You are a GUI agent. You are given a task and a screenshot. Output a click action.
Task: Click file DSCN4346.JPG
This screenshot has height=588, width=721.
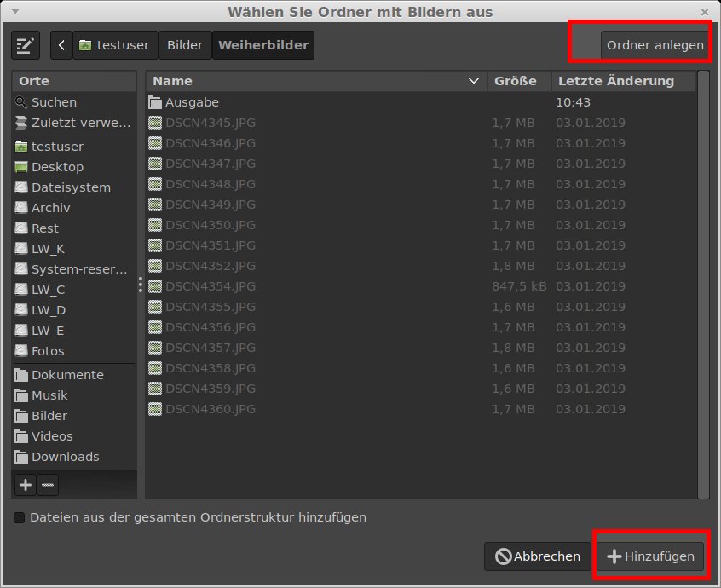tap(421, 143)
